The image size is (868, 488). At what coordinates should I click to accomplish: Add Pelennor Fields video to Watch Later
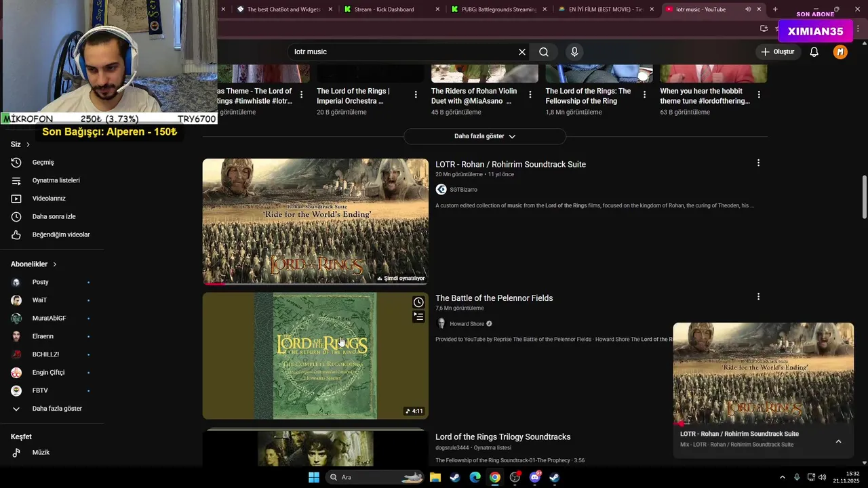pyautogui.click(x=418, y=302)
